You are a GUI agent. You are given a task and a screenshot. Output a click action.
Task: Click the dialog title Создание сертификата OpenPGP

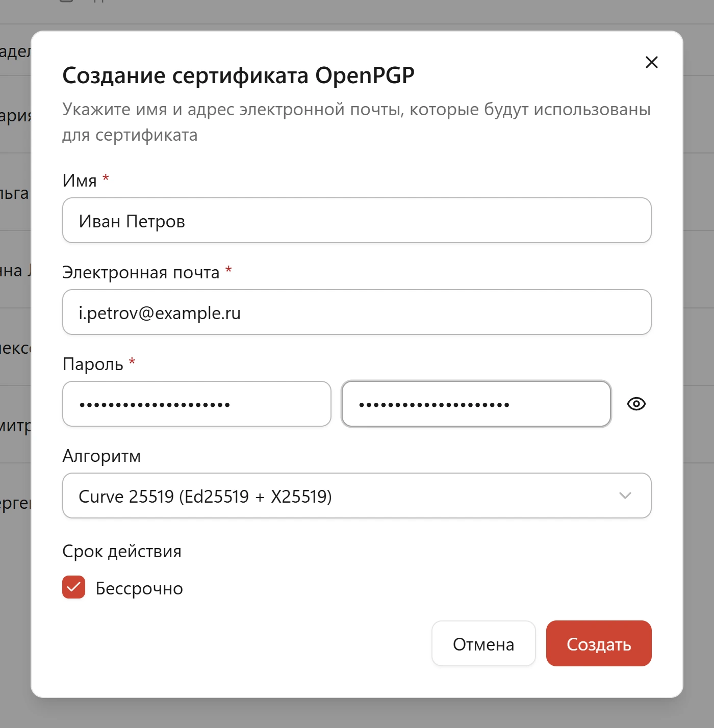point(238,75)
